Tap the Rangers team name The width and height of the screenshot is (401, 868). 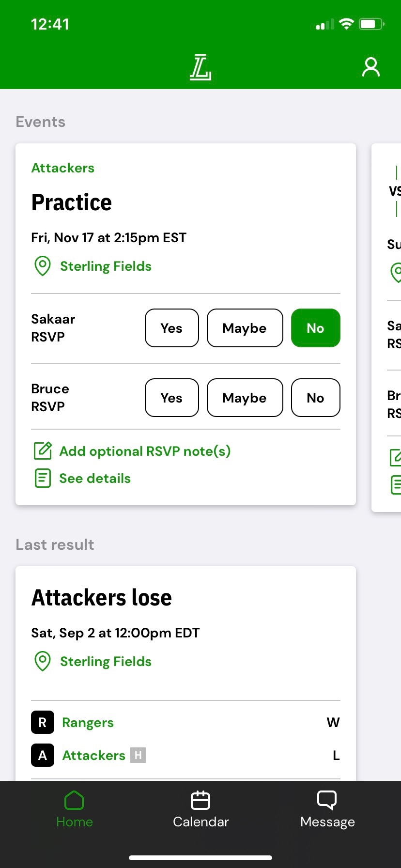pyautogui.click(x=88, y=722)
